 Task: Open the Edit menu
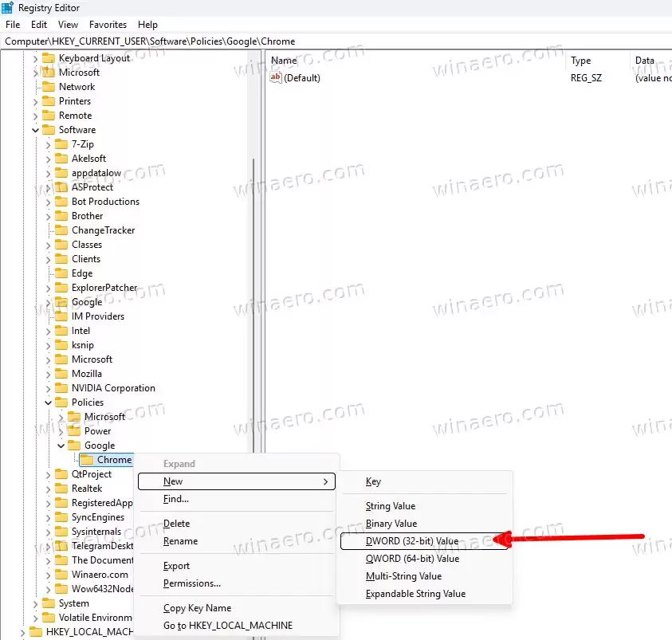tap(39, 25)
